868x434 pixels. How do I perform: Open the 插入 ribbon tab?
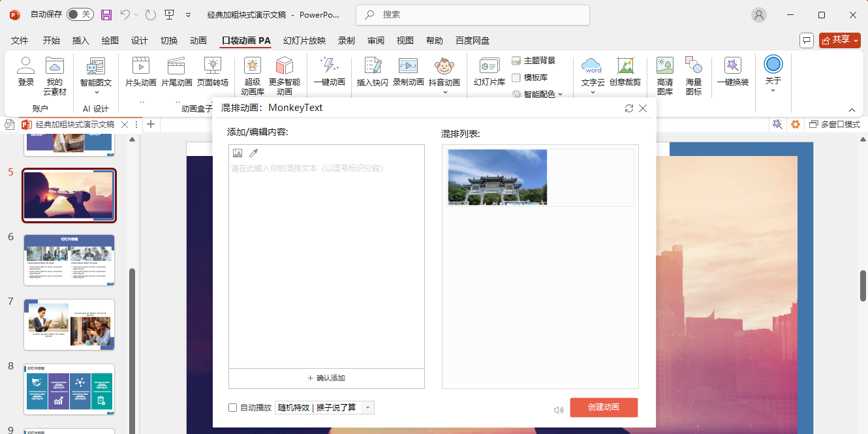tap(81, 40)
